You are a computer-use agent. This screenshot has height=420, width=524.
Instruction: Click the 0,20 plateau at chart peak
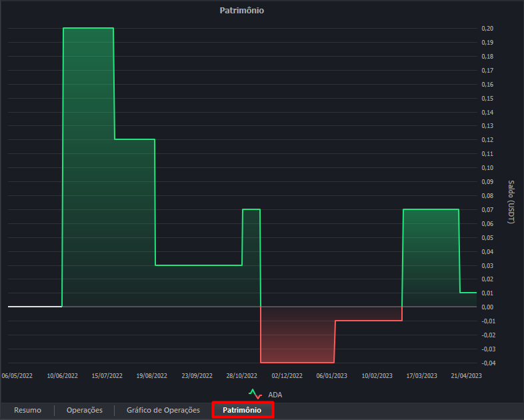tap(88, 28)
